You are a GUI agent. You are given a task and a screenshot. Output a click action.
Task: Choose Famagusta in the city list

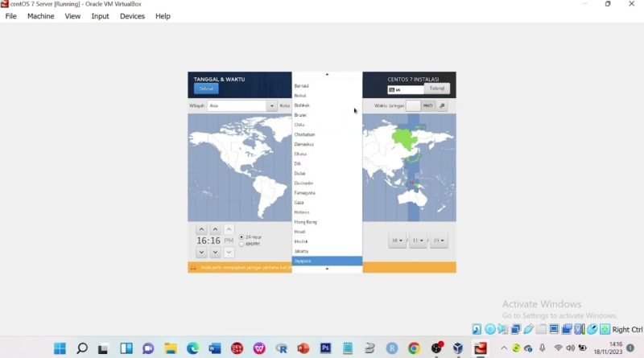coord(327,192)
